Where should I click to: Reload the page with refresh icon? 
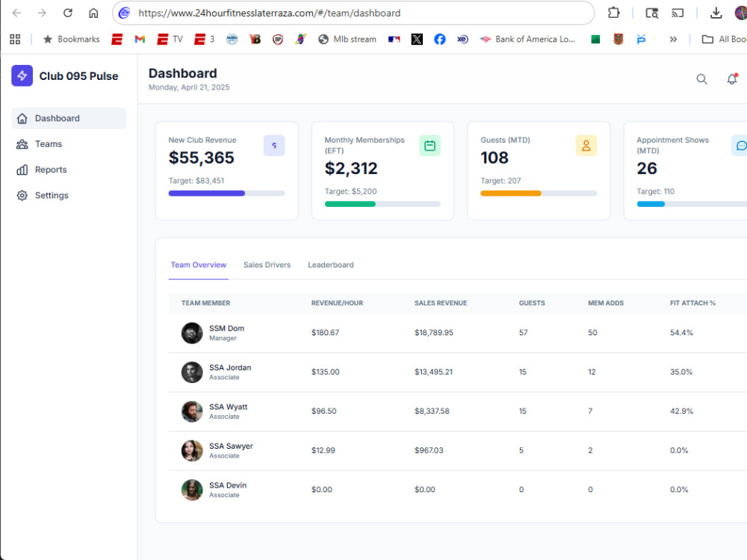[68, 13]
